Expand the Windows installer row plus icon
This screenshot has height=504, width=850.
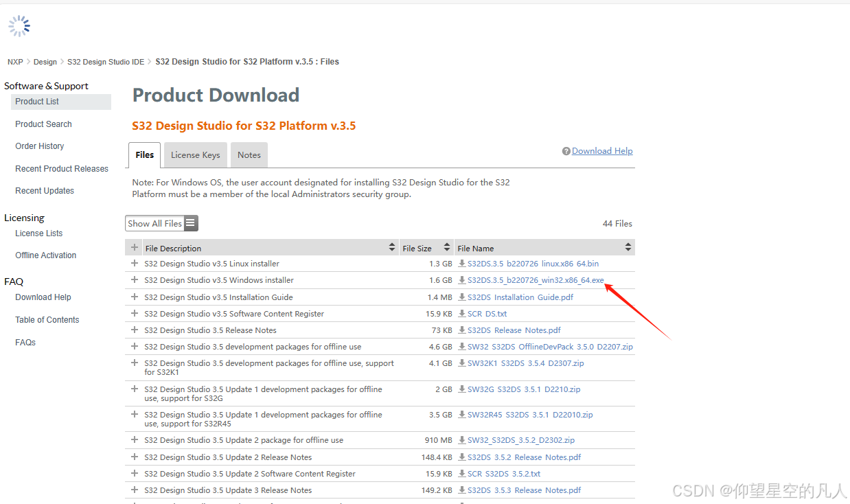pyautogui.click(x=135, y=279)
